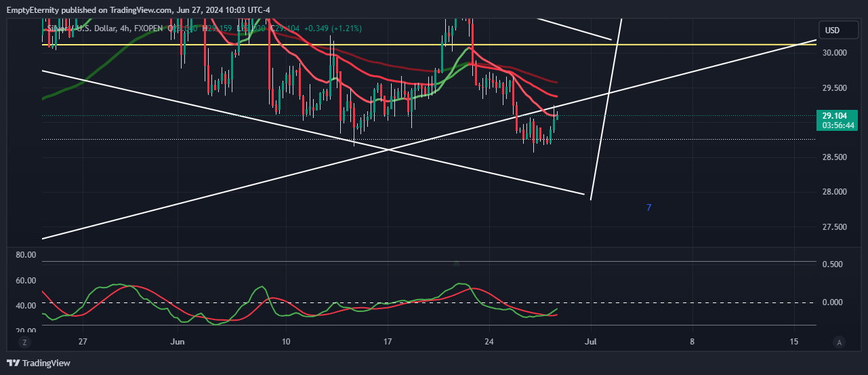Viewport: 868px width, 375px height.
Task: Click the blue '7' label on the chart
Action: 649,208
